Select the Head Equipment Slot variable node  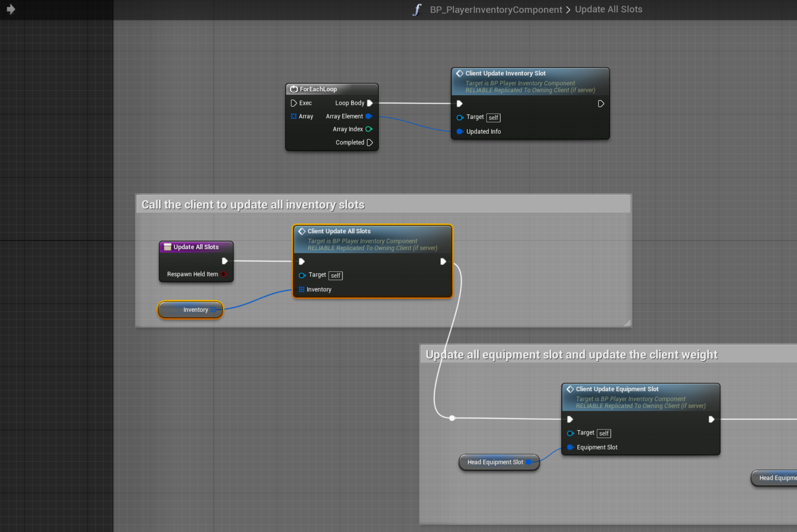point(495,462)
